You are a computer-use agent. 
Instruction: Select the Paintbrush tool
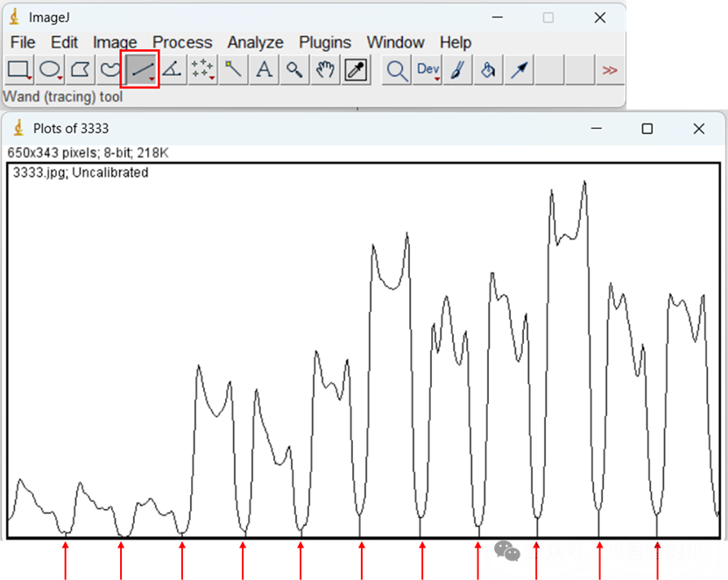point(458,70)
